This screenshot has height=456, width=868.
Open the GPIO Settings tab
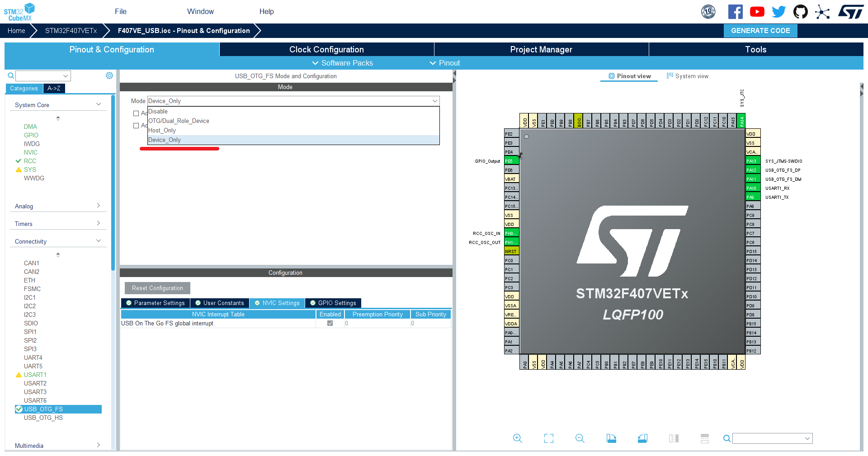(333, 303)
